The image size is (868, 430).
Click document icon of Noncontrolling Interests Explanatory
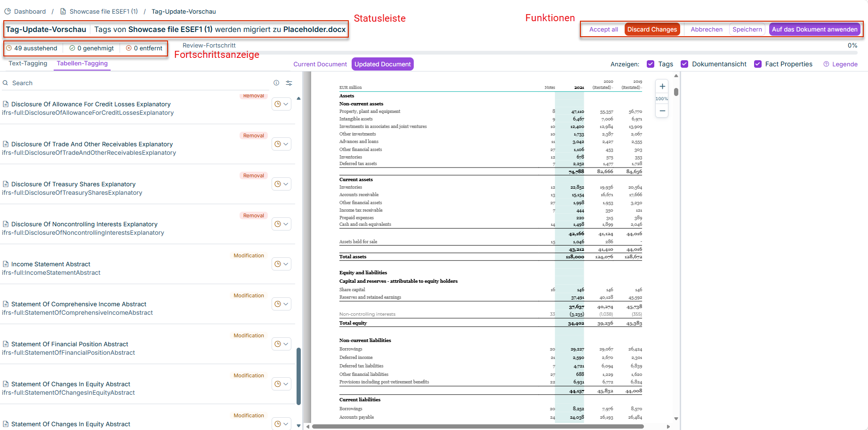point(6,224)
